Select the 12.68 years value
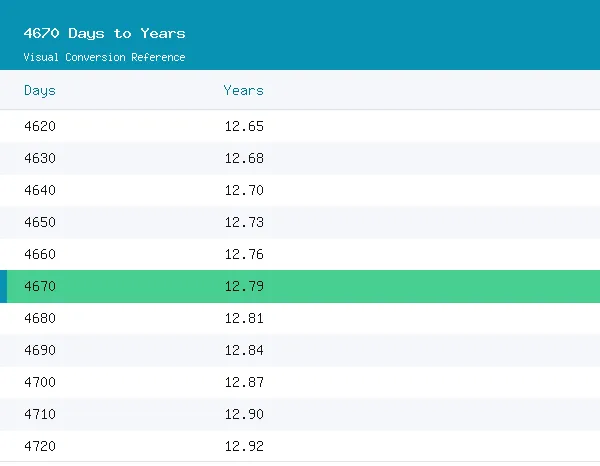600x466 pixels. pyautogui.click(x=244, y=158)
